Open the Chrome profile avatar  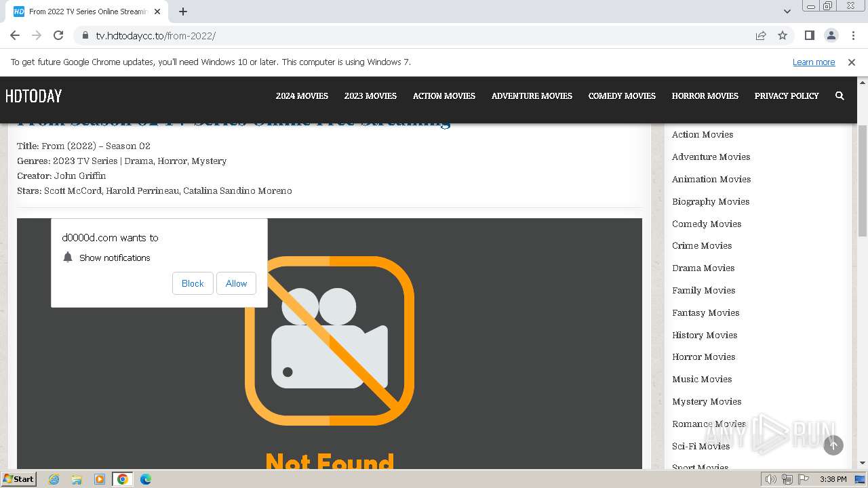coord(831,35)
